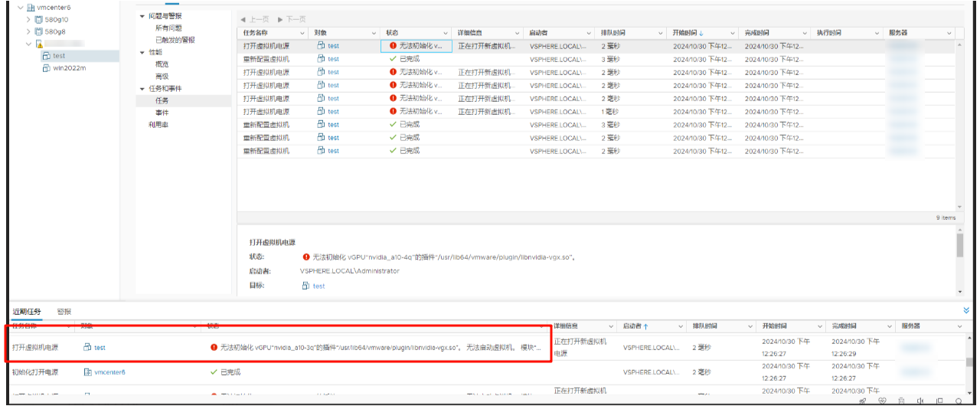Screen dimensions: 980x406
Task: Collapse the 问题与警报 section
Action: point(142,16)
